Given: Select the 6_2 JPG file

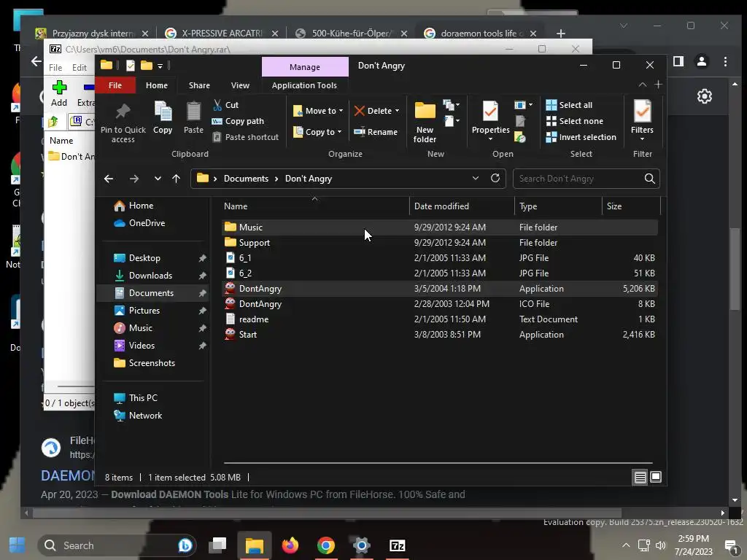Looking at the screenshot, I should tap(439, 273).
